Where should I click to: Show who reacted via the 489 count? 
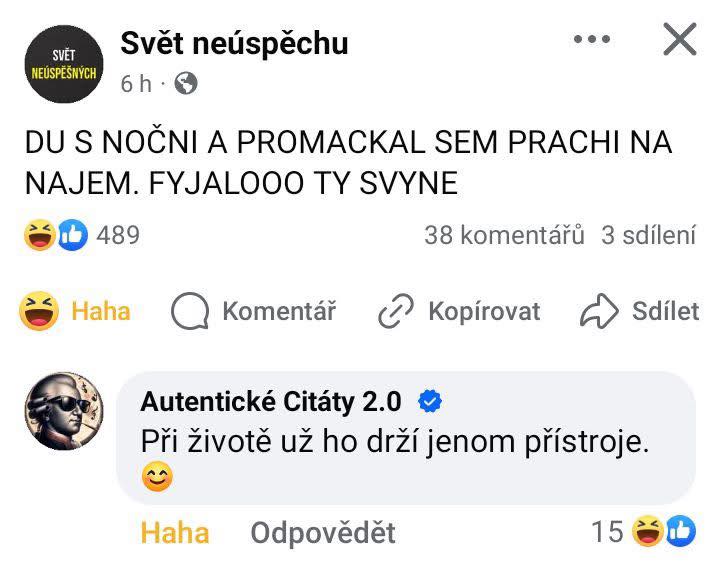point(118,235)
